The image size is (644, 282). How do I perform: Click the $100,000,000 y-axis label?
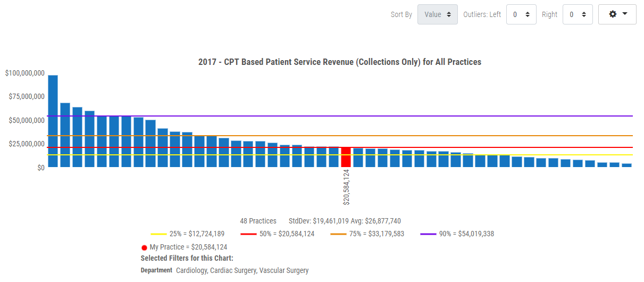click(24, 73)
